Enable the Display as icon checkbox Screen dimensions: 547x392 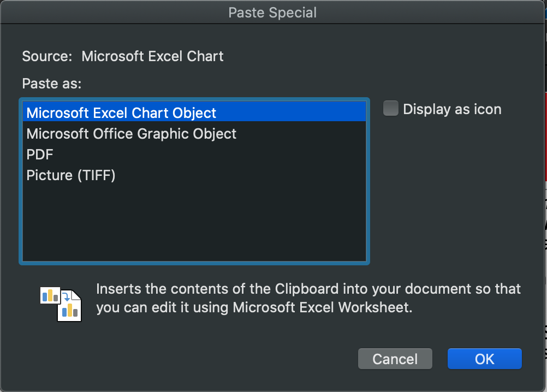click(390, 109)
